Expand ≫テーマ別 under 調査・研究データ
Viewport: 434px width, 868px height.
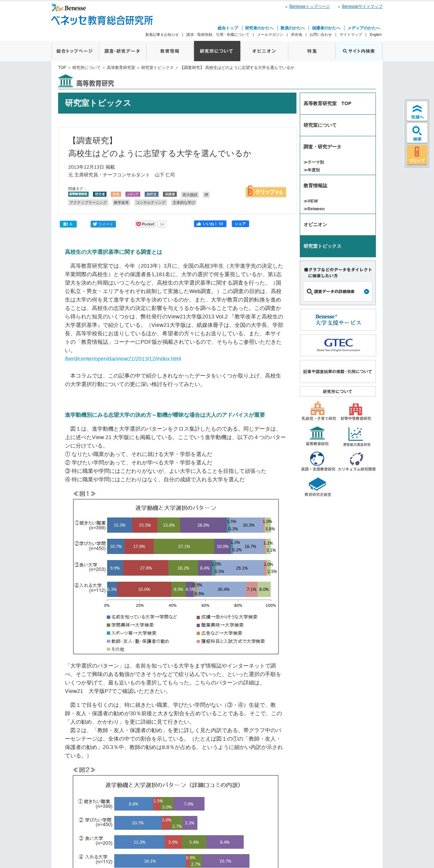coord(313,162)
